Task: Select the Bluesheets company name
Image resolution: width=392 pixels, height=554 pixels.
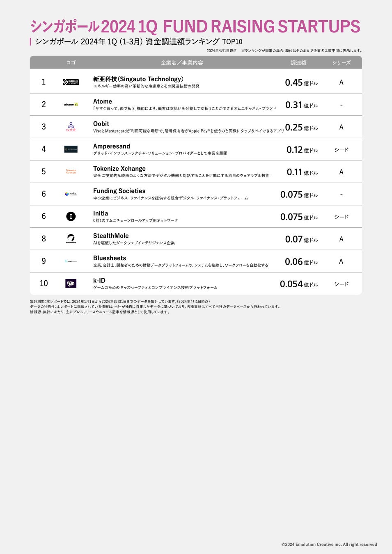Action: click(110, 258)
